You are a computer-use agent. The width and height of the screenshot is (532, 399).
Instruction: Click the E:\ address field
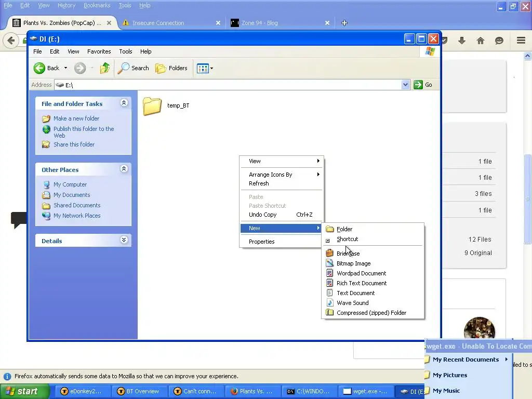(228, 85)
